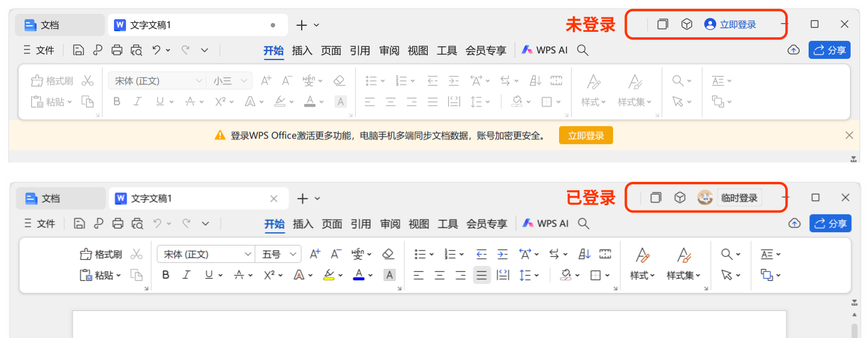Select Align Left in the lower window ribbon
The image size is (868, 338).
coord(419,275)
